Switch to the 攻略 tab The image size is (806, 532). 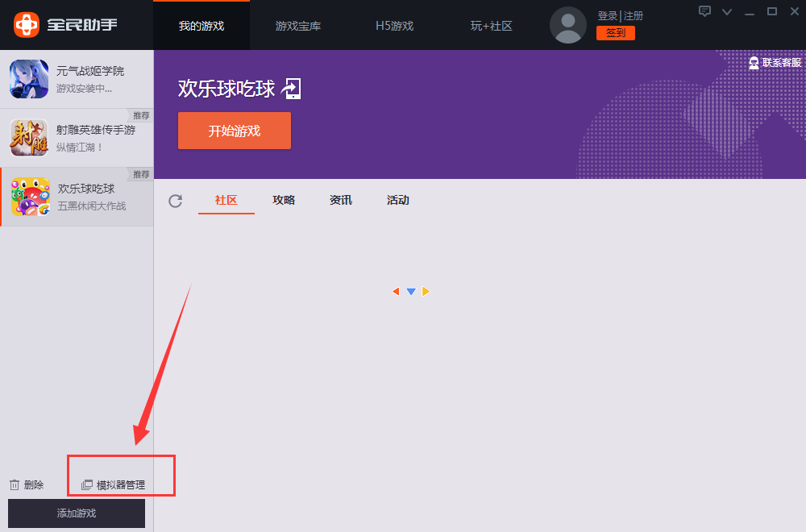284,200
